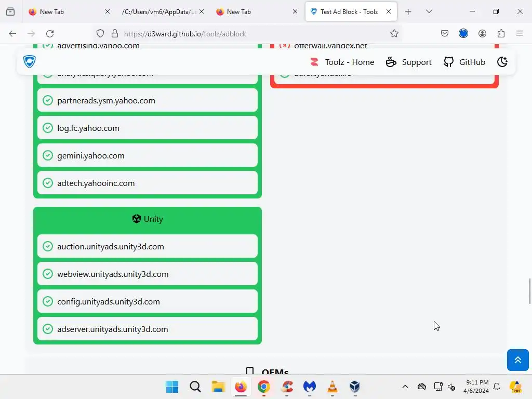Viewport: 532px width, 399px height.
Task: Open the Firefox account menu
Action: point(482,34)
